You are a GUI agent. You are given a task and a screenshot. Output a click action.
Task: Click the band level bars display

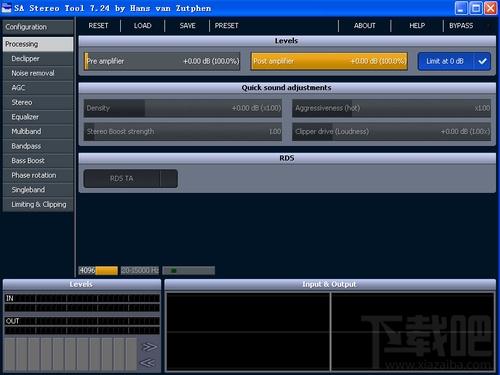[x=70, y=354]
